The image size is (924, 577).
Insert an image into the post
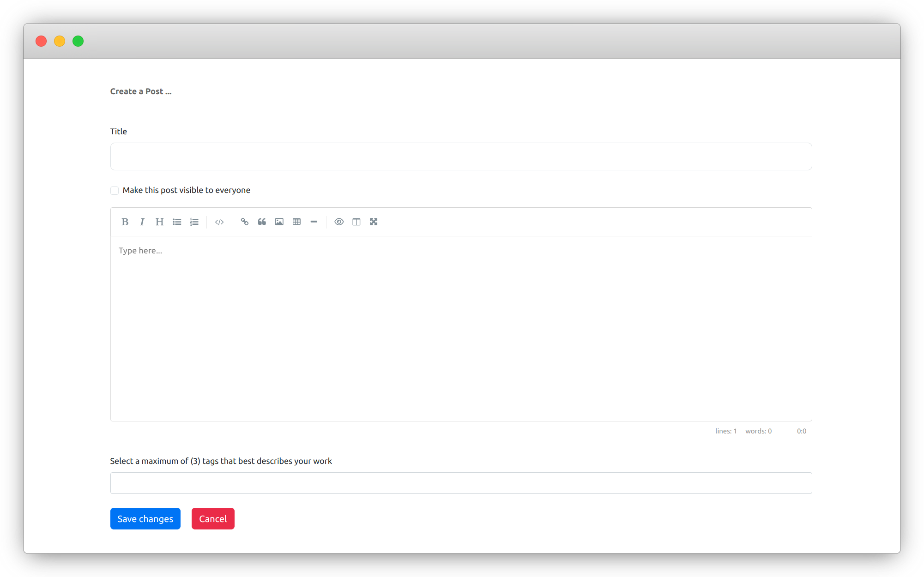(279, 222)
